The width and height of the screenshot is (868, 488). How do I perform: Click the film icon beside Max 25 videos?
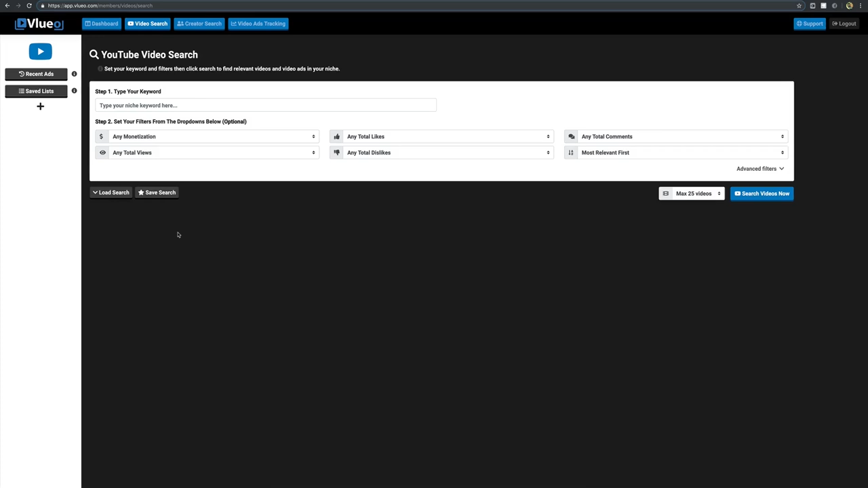pyautogui.click(x=665, y=194)
